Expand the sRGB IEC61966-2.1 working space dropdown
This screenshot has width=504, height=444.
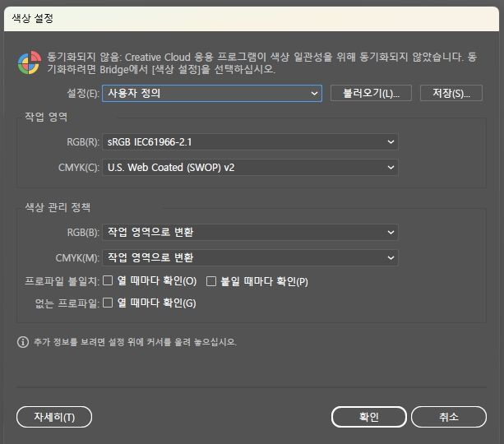(x=251, y=142)
